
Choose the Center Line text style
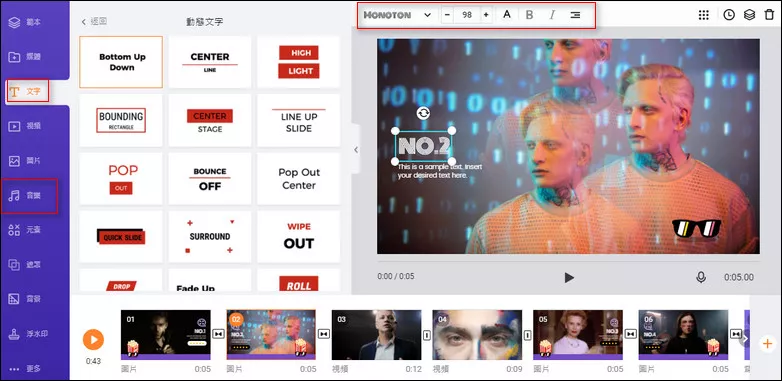click(210, 62)
